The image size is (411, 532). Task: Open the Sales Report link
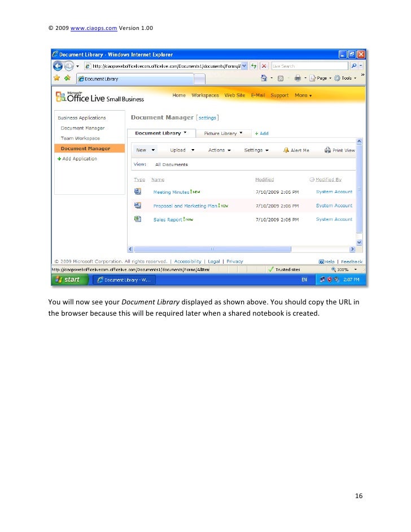click(x=168, y=220)
